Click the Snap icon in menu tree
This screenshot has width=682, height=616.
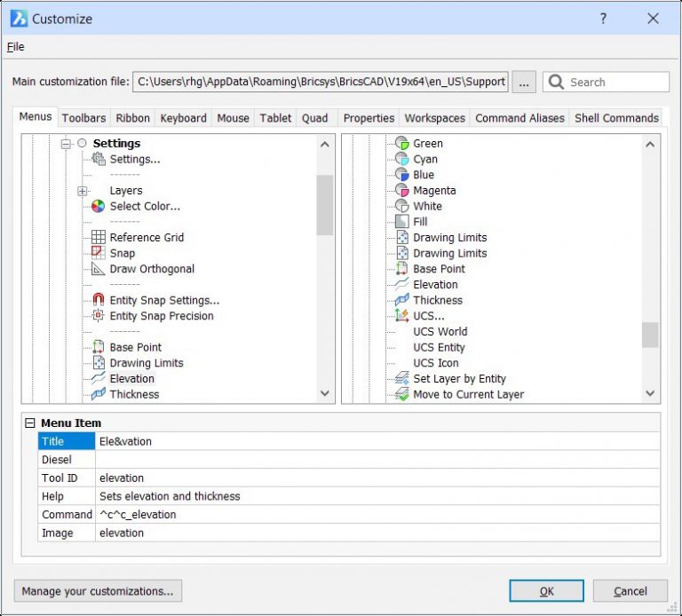[x=99, y=253]
